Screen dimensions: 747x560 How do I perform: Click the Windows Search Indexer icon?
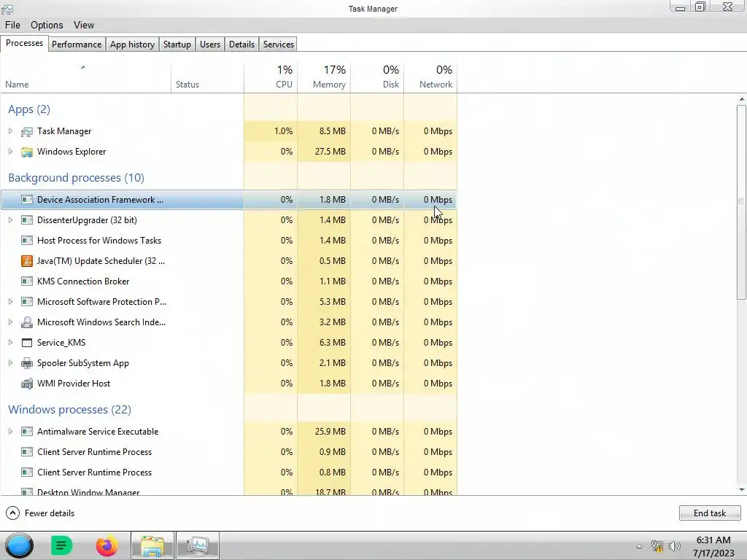coord(27,322)
